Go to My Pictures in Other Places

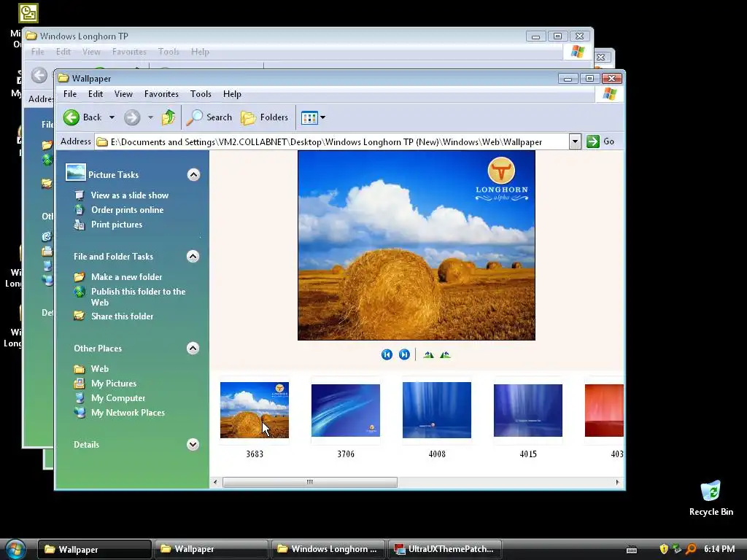pyautogui.click(x=114, y=384)
